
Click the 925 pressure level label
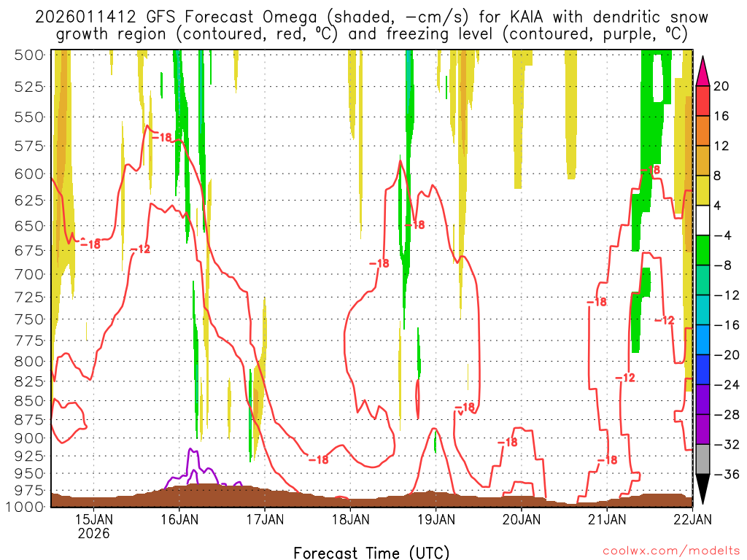point(29,456)
